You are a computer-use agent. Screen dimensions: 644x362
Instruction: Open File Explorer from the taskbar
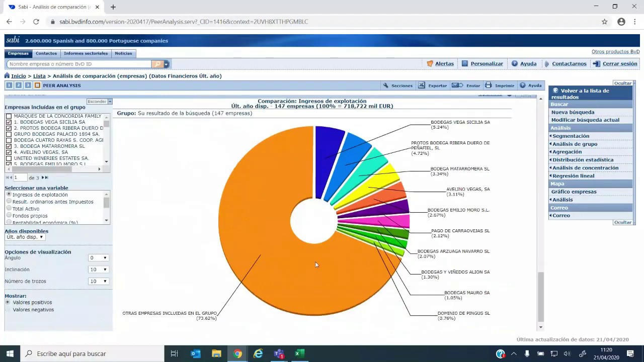tap(216, 353)
